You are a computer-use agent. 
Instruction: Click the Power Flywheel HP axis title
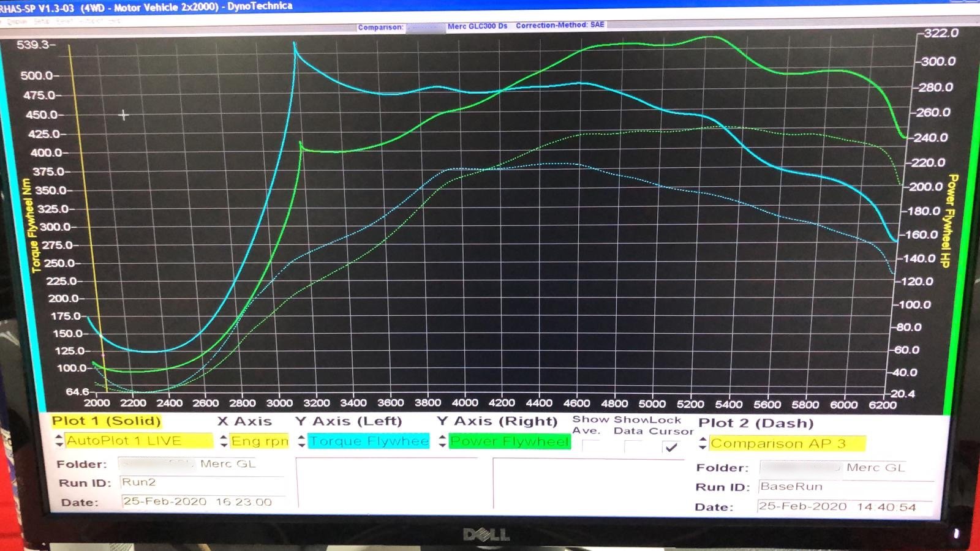tap(949, 220)
